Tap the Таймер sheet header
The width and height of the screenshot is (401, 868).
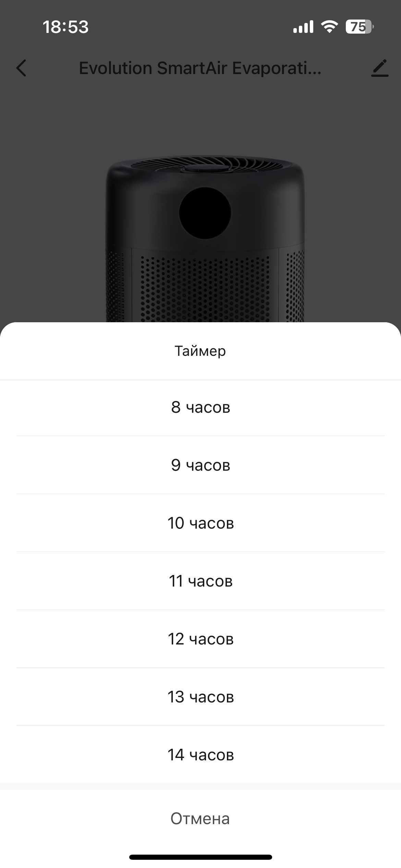(x=200, y=351)
